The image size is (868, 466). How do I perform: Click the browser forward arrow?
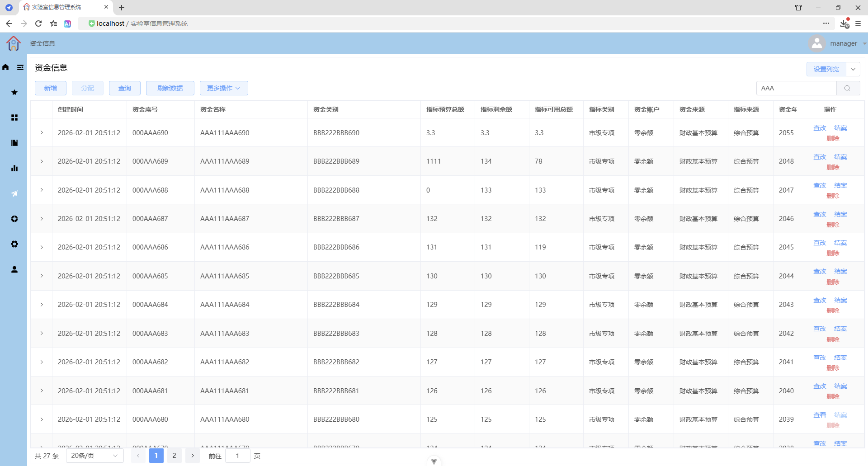coord(24,24)
